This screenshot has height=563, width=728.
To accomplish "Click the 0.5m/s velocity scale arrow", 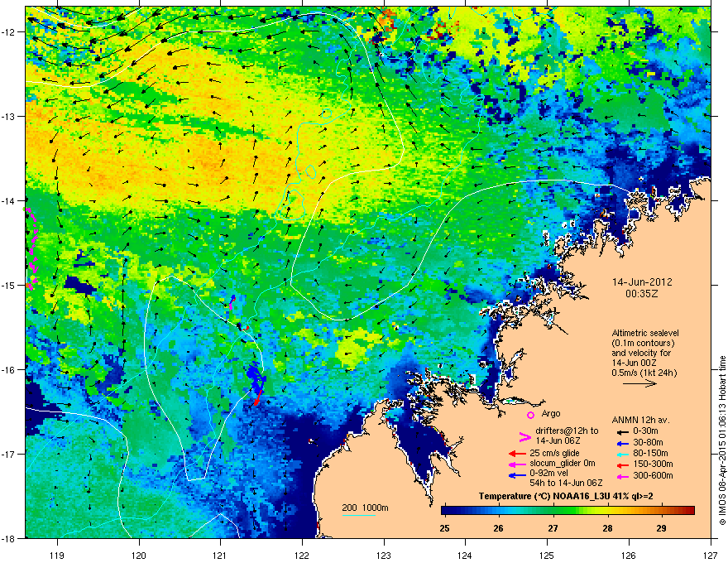I will [639, 383].
